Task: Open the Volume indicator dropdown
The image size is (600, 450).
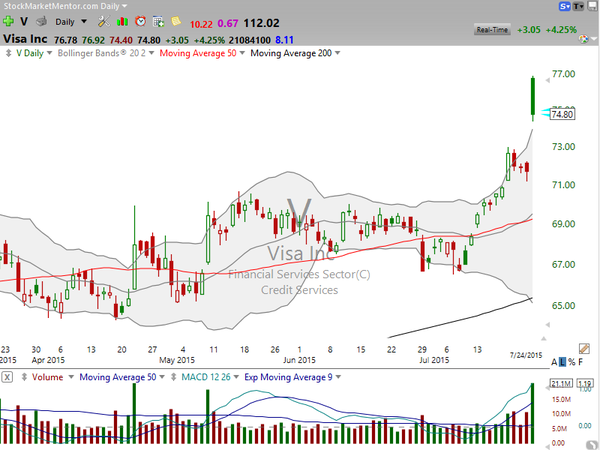Action: click(x=71, y=377)
